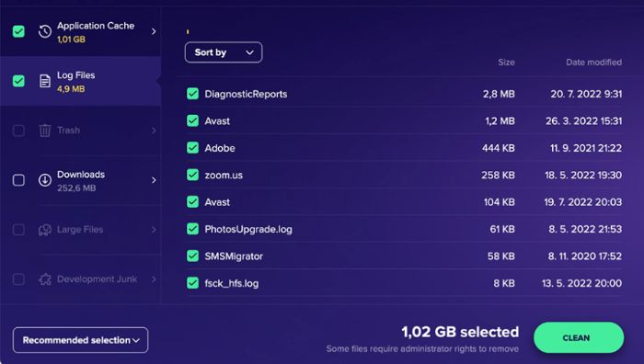
Task: Select the PhotosUpgrade.log row
Action: (404, 229)
